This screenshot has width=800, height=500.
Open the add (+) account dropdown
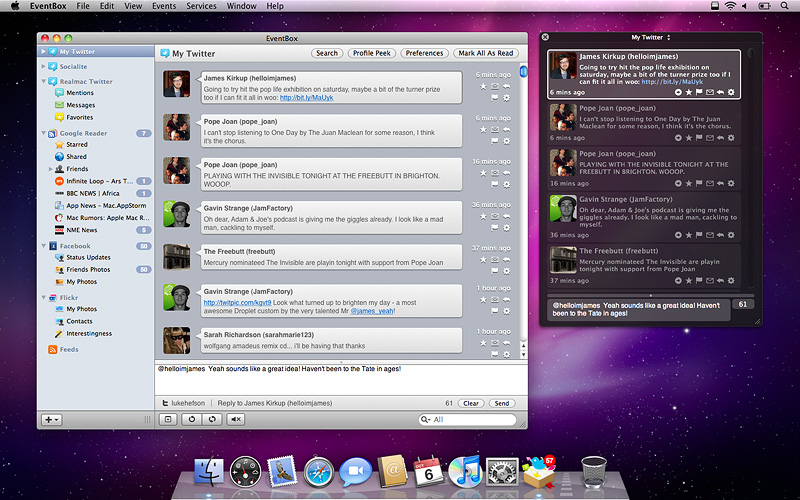52,419
